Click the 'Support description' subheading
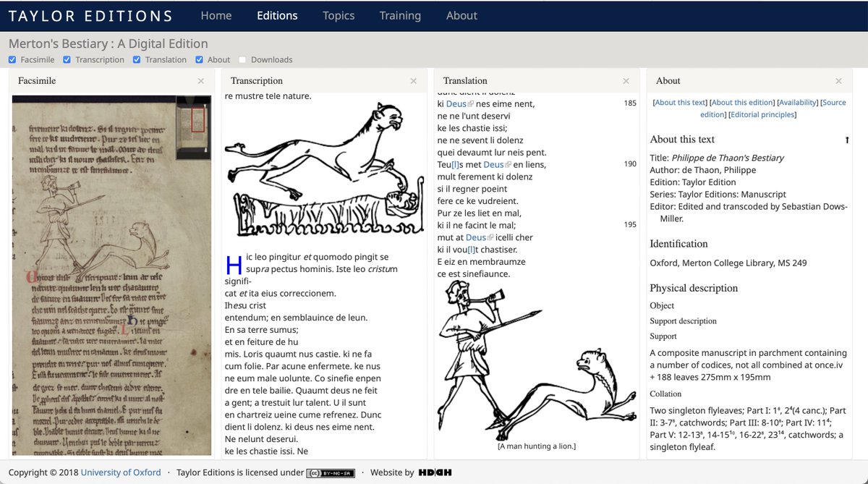This screenshot has height=484, width=868. (683, 320)
